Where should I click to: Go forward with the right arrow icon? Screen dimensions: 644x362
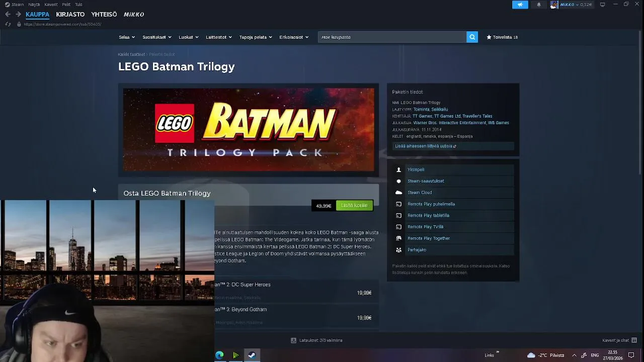(19, 14)
